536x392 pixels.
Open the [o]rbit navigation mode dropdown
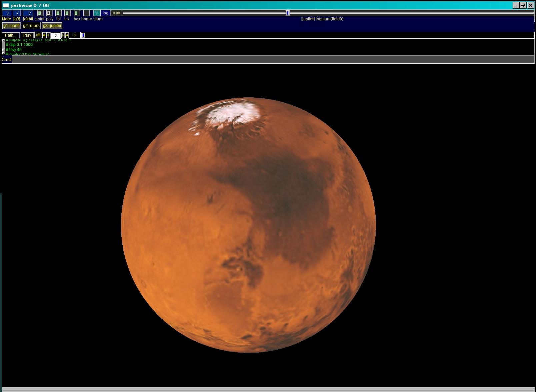coord(28,13)
